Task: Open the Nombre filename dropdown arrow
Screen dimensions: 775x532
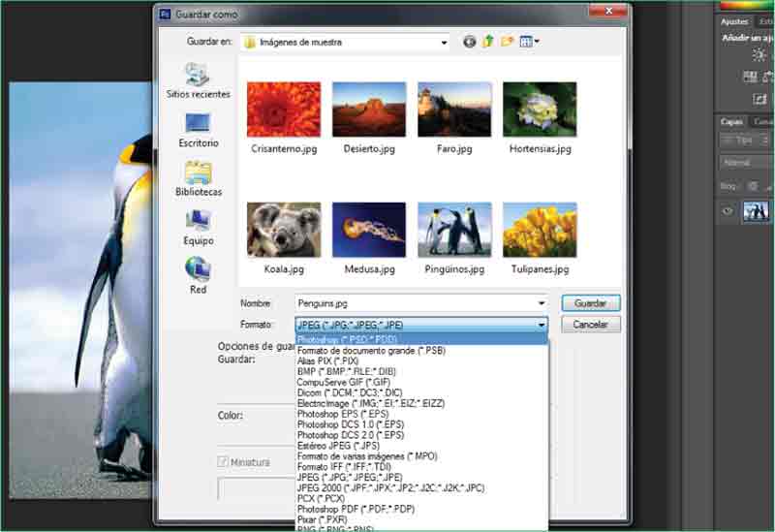Action: [x=541, y=303]
